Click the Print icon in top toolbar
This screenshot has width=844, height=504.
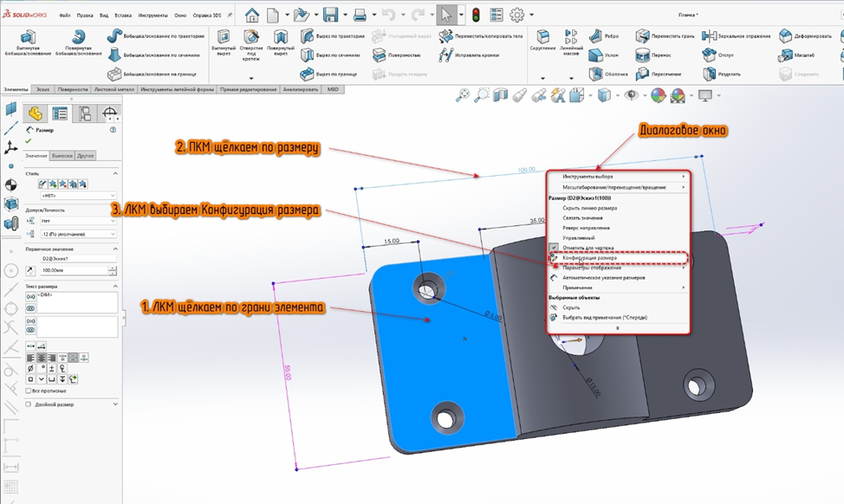pos(360,15)
